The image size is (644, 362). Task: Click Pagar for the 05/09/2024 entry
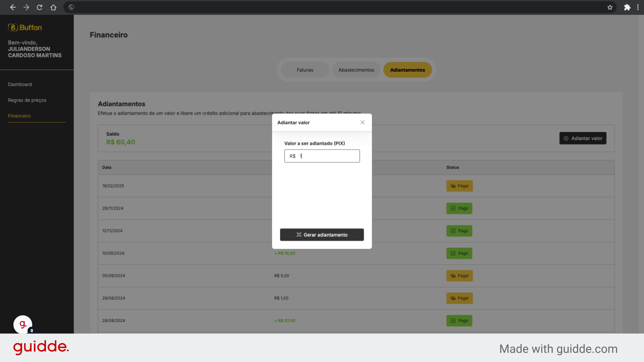pos(460,276)
